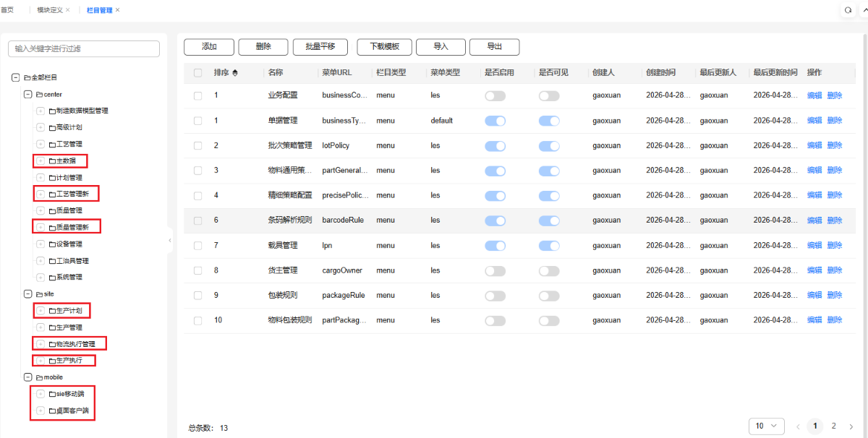The width and height of the screenshot is (868, 438).
Task: Collapse the center tree node
Action: 28,94
